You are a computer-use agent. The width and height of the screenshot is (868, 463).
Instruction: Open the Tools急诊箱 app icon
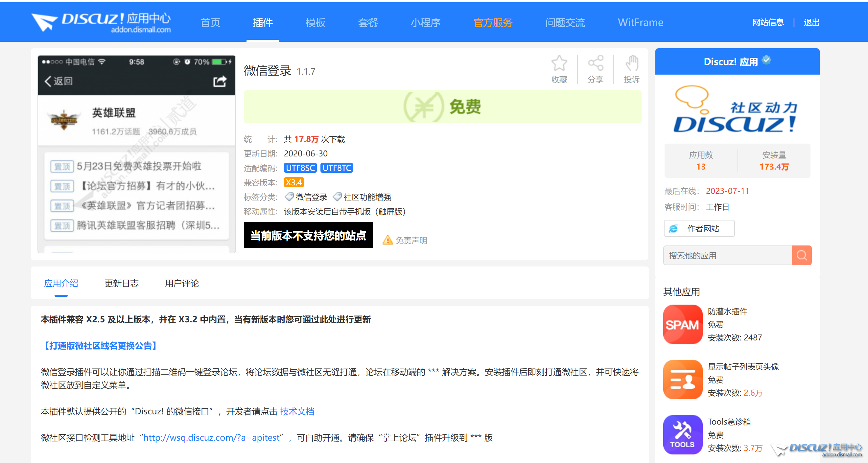coord(683,435)
